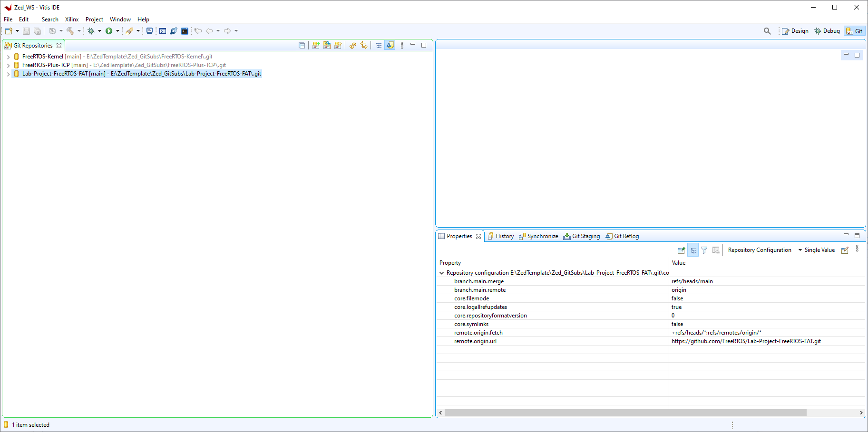Toggle hierarchical branch layout in Git Repositories
The width and height of the screenshot is (868, 432).
[x=379, y=45]
